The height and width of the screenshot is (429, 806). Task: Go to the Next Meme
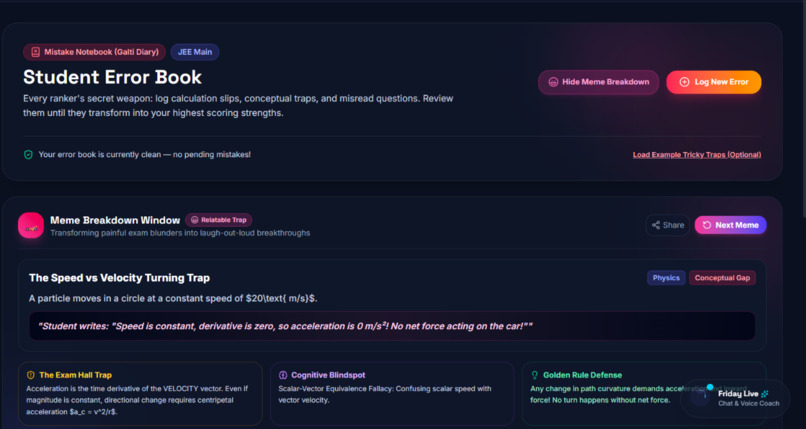[x=730, y=225]
